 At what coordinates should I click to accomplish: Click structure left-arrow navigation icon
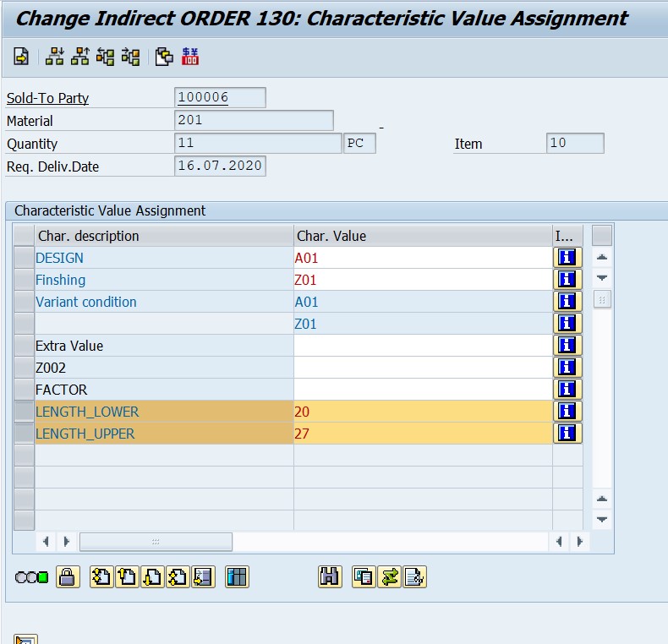pos(105,57)
